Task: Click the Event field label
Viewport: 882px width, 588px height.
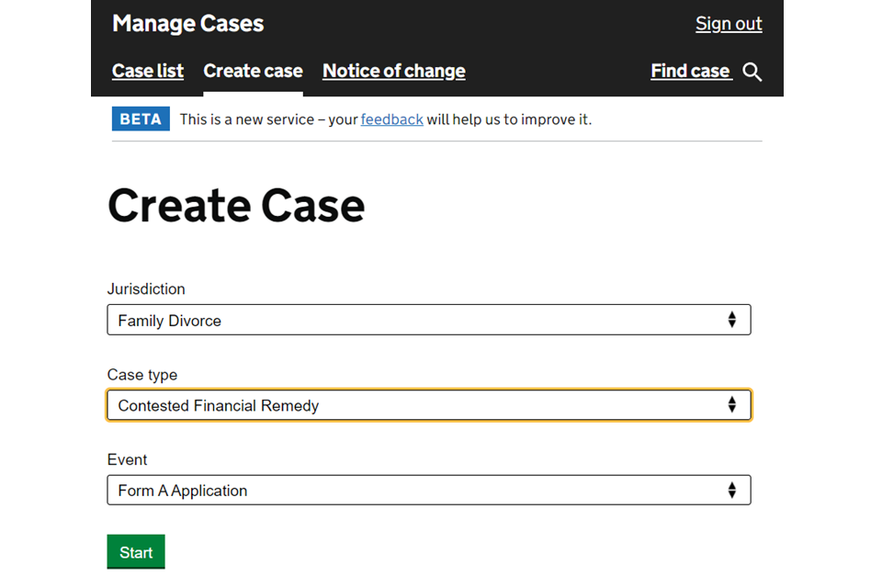Action: [127, 459]
